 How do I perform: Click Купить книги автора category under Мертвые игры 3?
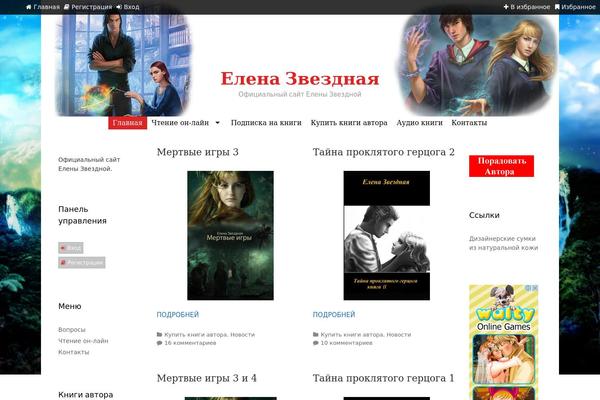pyautogui.click(x=196, y=335)
